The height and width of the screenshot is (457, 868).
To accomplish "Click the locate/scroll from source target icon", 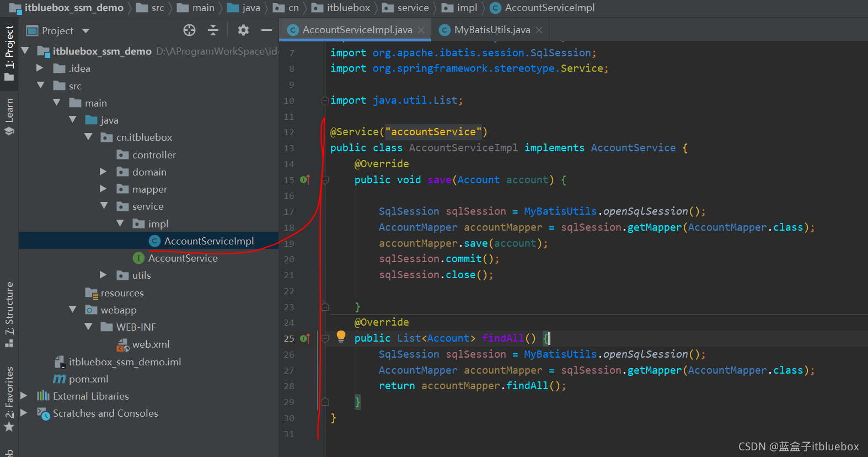I will [189, 30].
